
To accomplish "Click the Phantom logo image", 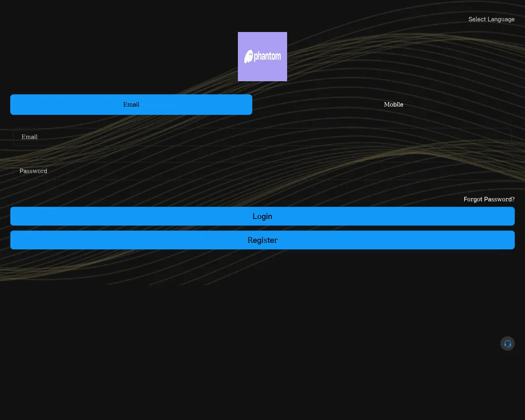I will pyautogui.click(x=262, y=57).
